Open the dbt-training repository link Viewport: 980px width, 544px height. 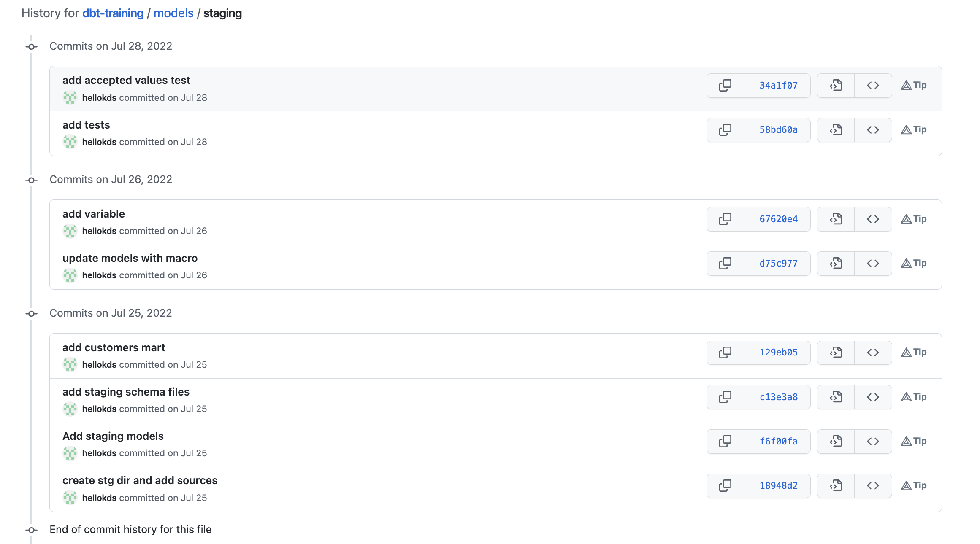coord(113,13)
